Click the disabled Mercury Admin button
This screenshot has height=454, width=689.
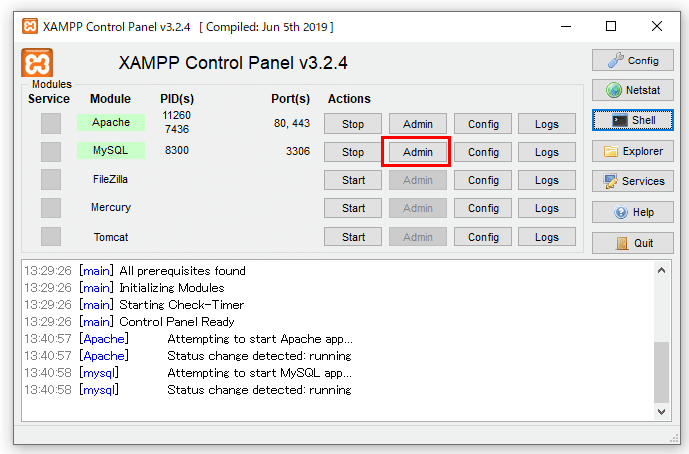(418, 208)
